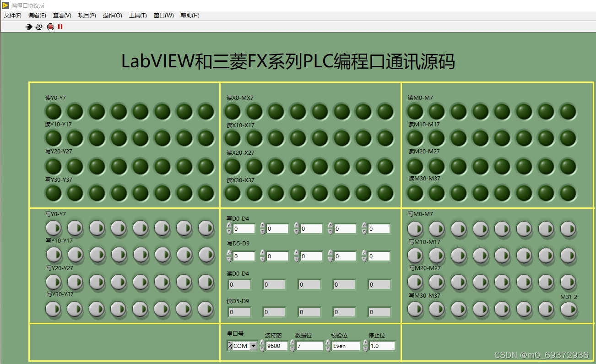Open the 工具(T) menu
Viewport: 596px width, 364px height.
[x=138, y=15]
